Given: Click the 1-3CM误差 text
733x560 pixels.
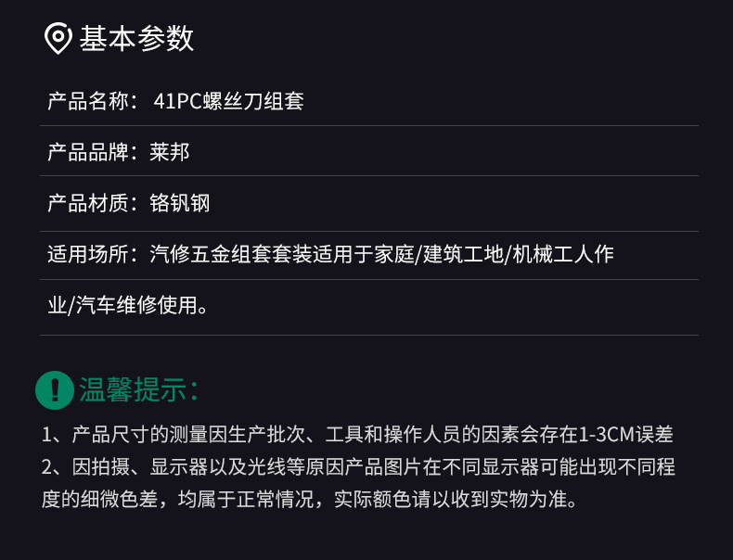Looking at the screenshot, I should coord(626,434).
